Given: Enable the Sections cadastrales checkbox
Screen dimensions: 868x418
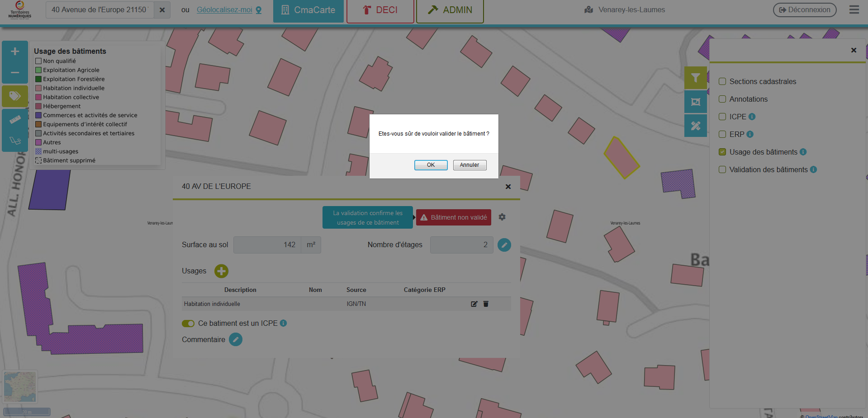Looking at the screenshot, I should point(722,81).
